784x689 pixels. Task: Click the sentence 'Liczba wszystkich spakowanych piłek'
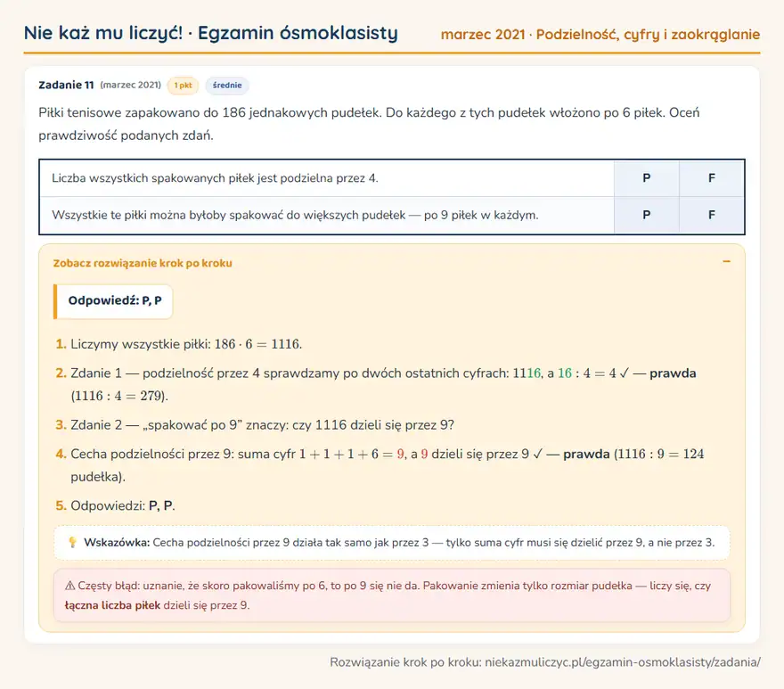click(215, 178)
